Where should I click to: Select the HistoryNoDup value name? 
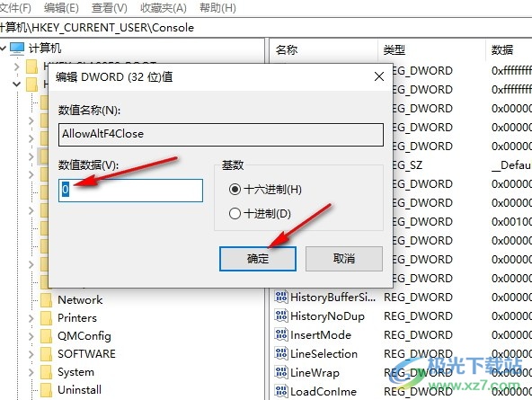click(327, 316)
